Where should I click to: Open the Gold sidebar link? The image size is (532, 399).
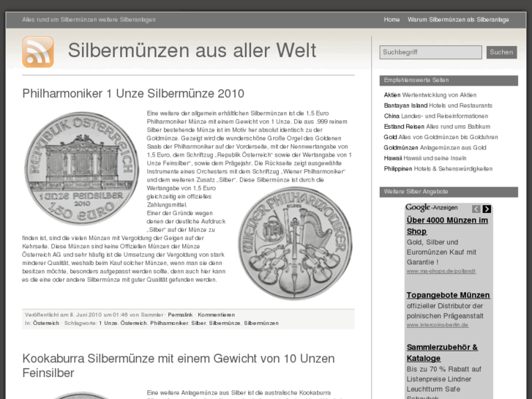coord(390,137)
